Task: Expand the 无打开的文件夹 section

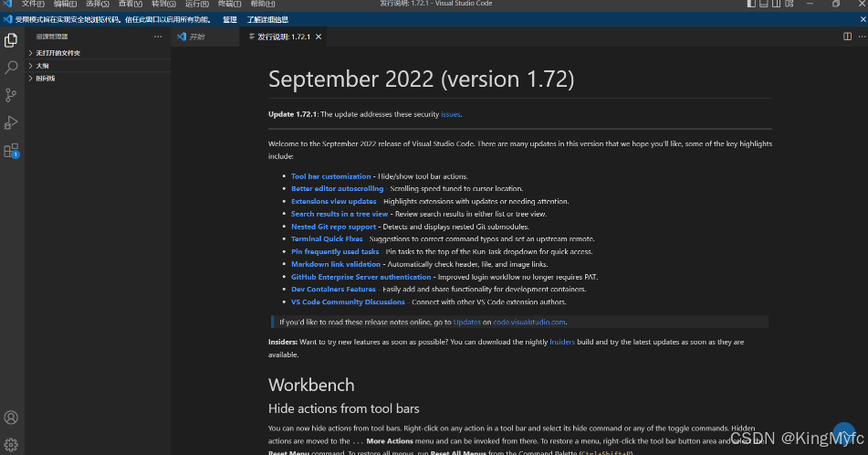Action: pyautogui.click(x=98, y=53)
